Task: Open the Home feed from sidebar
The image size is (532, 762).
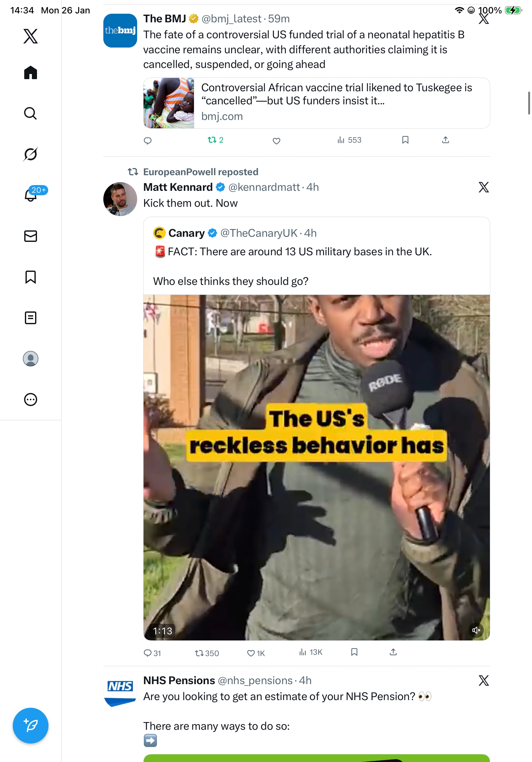Action: (x=31, y=72)
